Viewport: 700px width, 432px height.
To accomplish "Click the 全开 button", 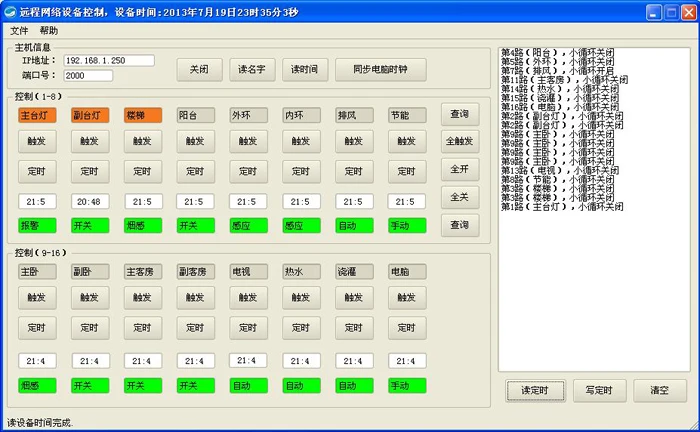I will coord(460,170).
